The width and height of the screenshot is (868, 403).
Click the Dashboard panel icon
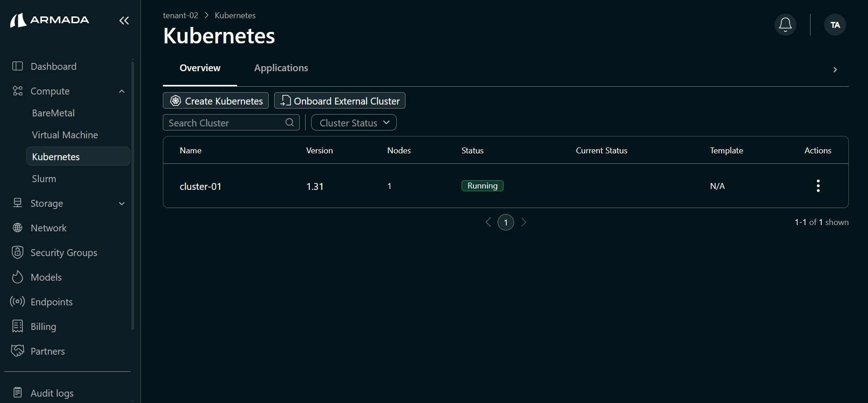coord(17,66)
